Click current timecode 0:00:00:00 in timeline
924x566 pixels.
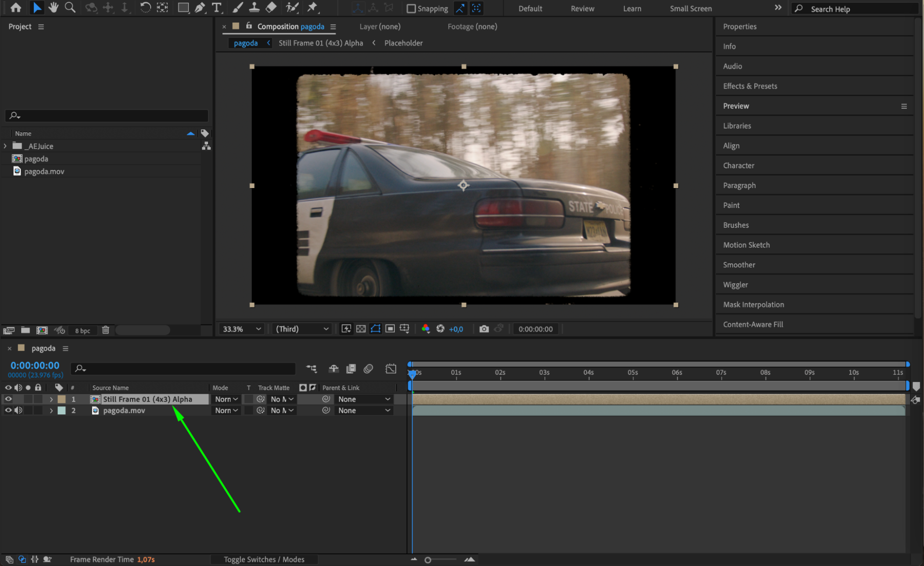tap(35, 365)
